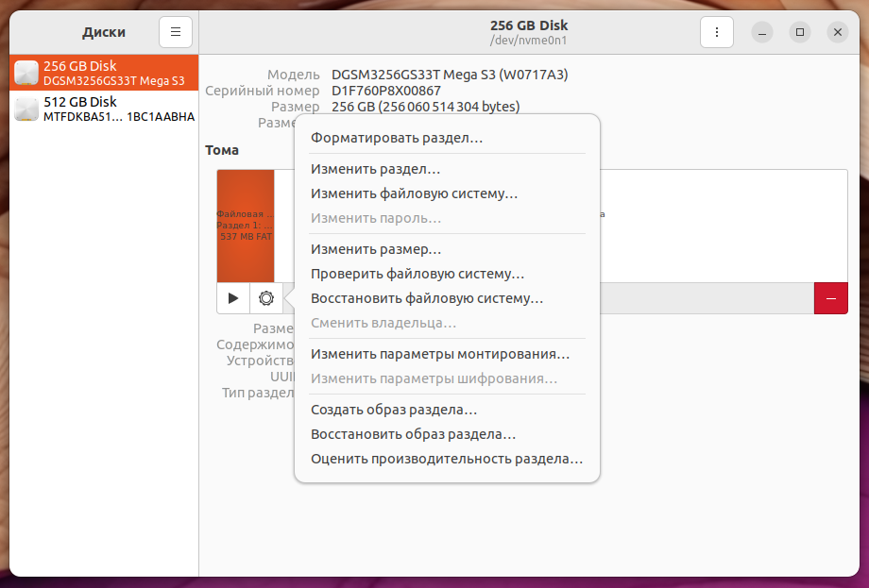Select the orange 537 MB FAT partition block
This screenshot has height=588, width=869.
tap(246, 226)
